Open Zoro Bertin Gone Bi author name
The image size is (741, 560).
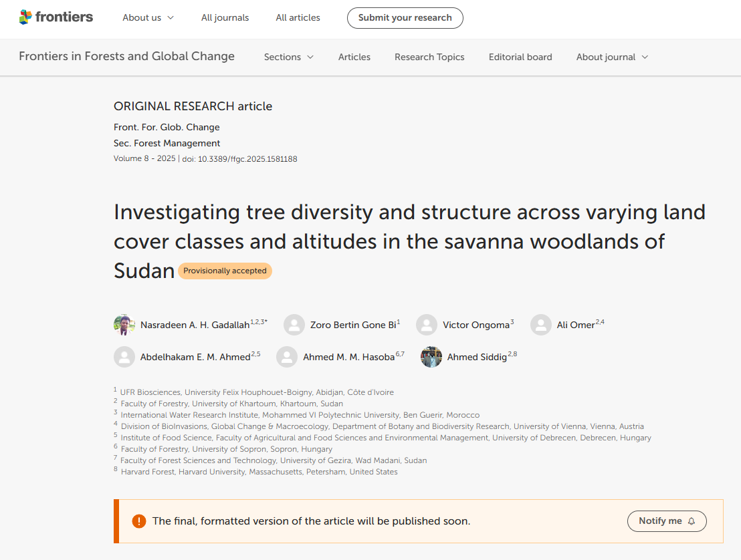point(353,325)
